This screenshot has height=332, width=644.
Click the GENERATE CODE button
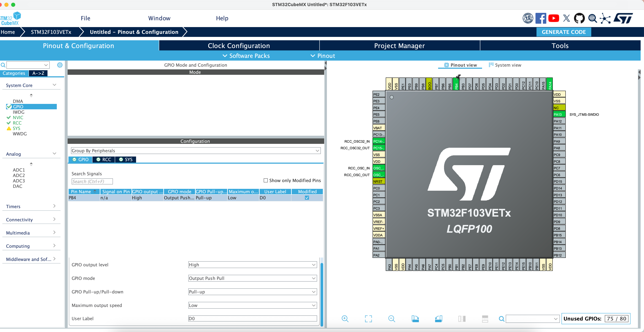pyautogui.click(x=564, y=32)
